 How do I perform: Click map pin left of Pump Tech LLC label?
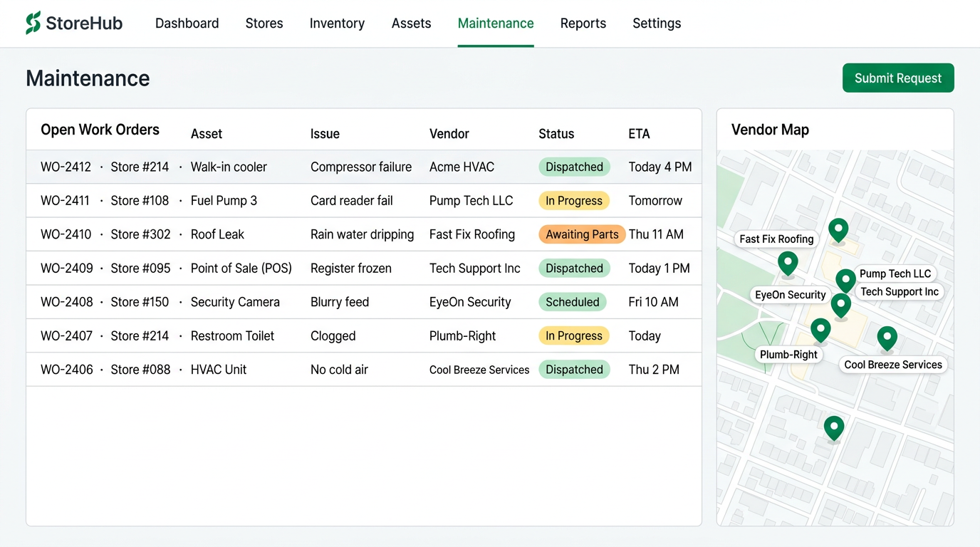pos(845,281)
